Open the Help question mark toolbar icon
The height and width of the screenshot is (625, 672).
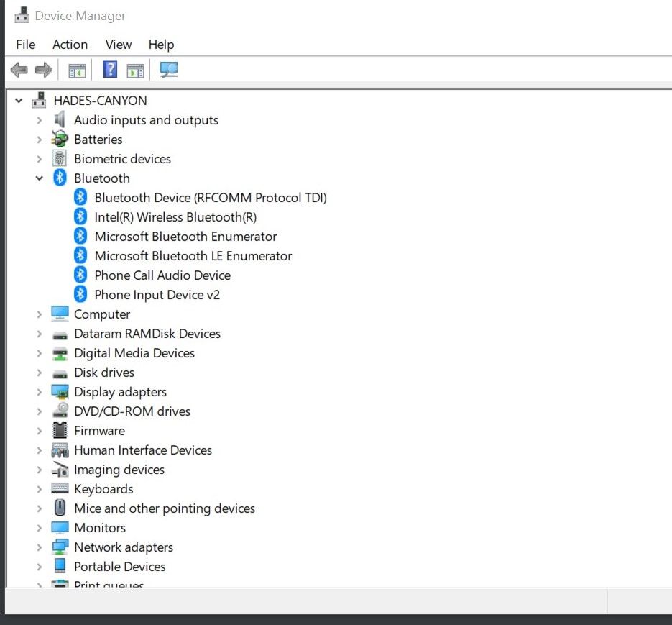[x=110, y=70]
